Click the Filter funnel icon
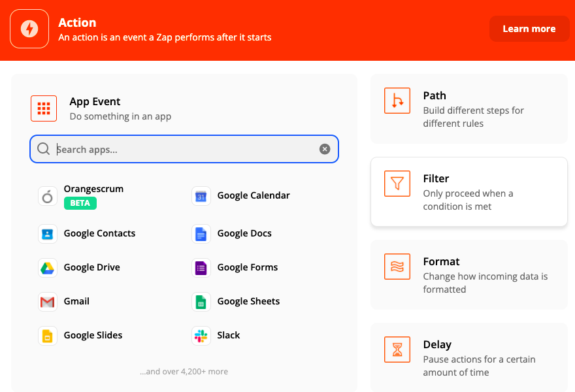This screenshot has height=392, width=575. (x=397, y=184)
